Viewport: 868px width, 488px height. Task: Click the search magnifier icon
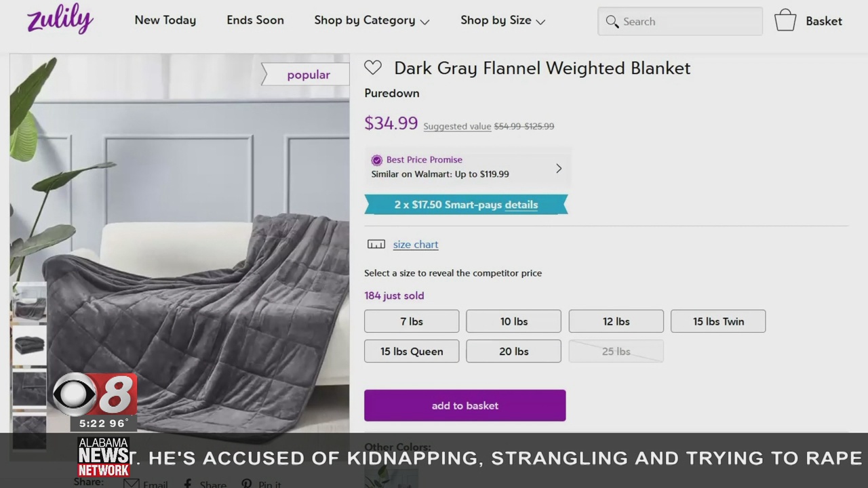(612, 22)
